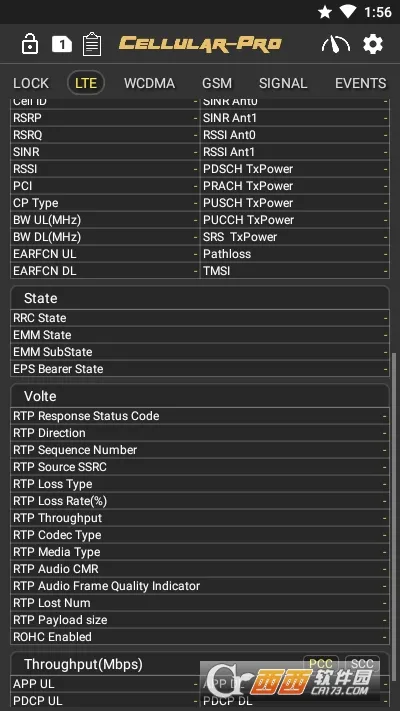This screenshot has width=400, height=711.
Task: Select the RTP Codec Type row
Action: click(x=200, y=535)
